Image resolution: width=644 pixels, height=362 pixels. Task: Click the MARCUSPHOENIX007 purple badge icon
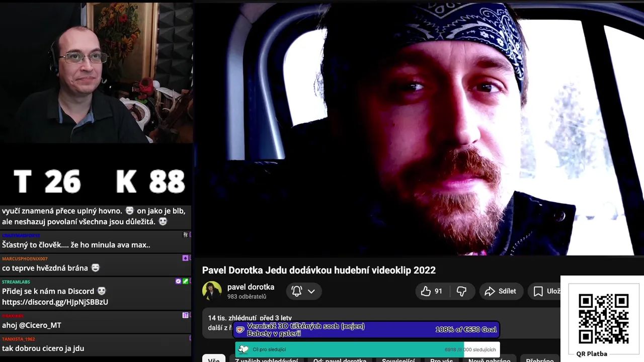185,258
